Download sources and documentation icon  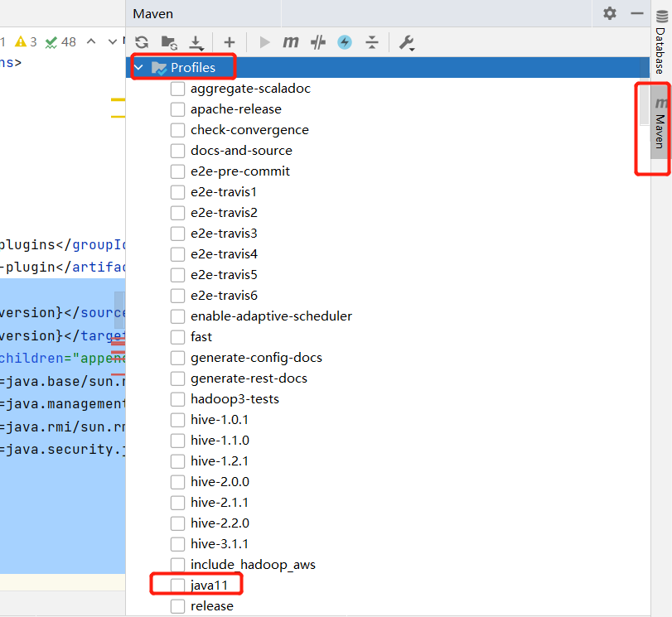(x=196, y=42)
